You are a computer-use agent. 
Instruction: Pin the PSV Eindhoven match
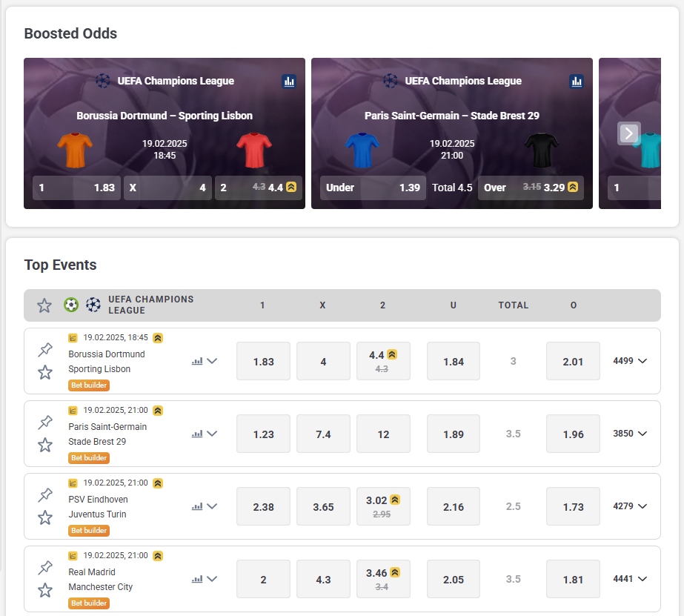point(45,494)
